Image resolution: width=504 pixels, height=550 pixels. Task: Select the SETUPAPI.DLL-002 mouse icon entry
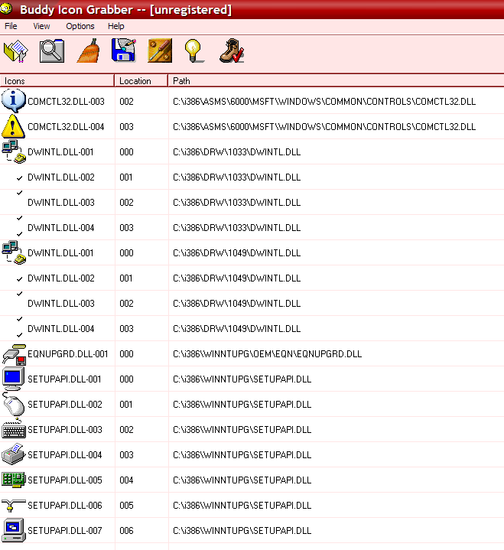pos(252,404)
